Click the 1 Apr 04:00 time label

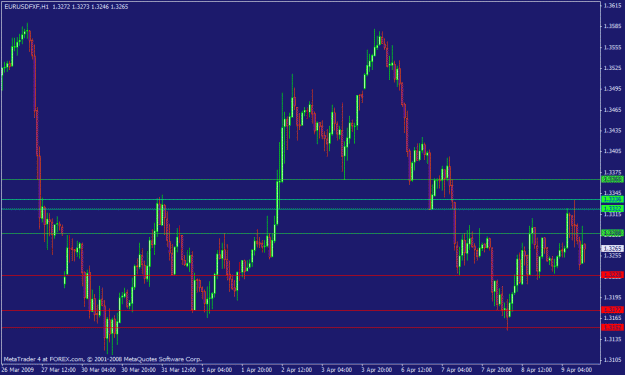click(x=216, y=370)
